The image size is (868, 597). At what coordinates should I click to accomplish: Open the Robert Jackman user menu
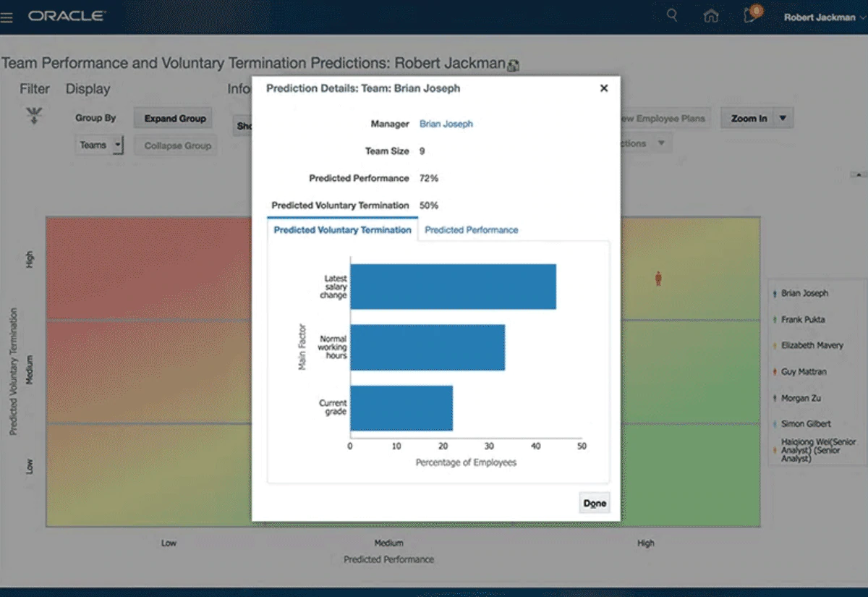(x=824, y=17)
